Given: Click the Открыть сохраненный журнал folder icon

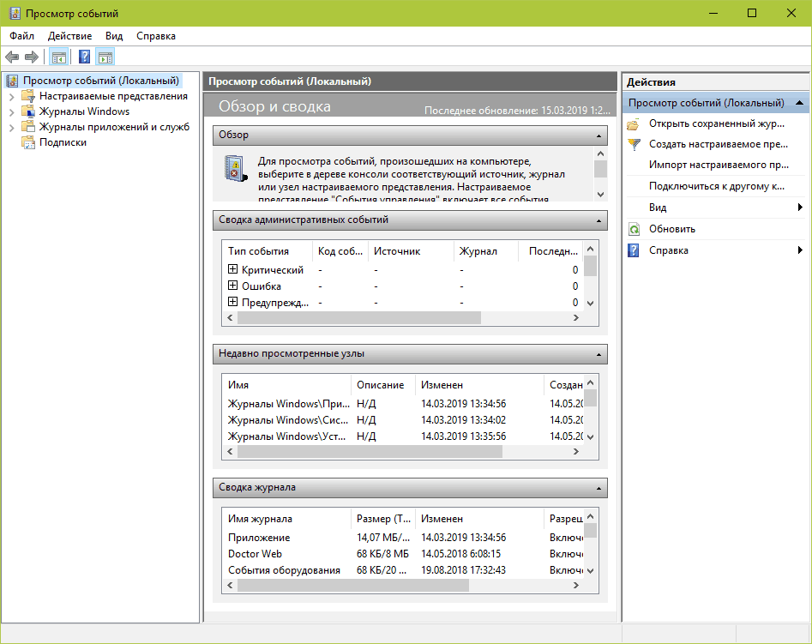Looking at the screenshot, I should pyautogui.click(x=634, y=123).
